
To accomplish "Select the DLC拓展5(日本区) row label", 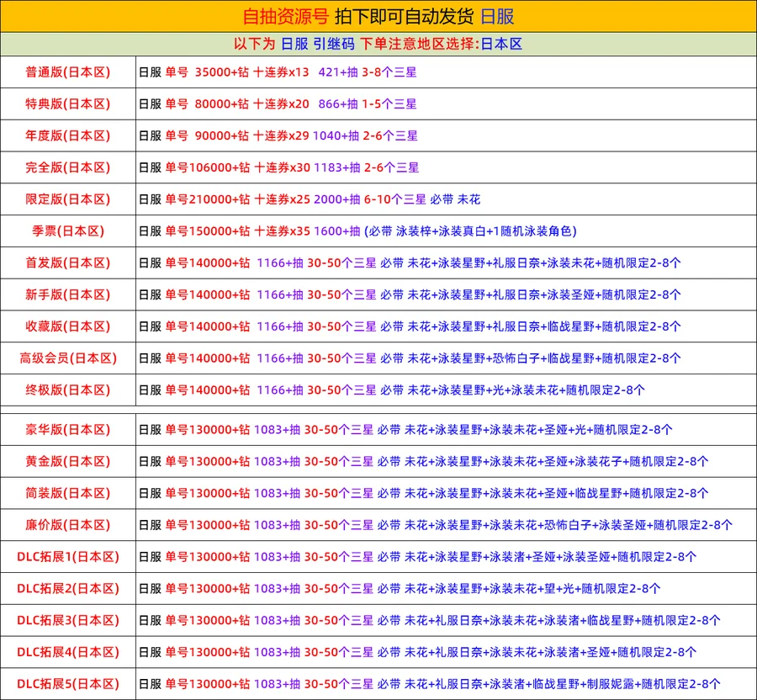I will [x=67, y=684].
